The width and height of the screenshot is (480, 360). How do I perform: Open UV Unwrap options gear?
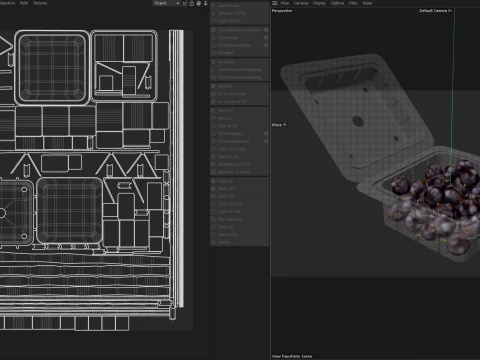click(x=266, y=38)
